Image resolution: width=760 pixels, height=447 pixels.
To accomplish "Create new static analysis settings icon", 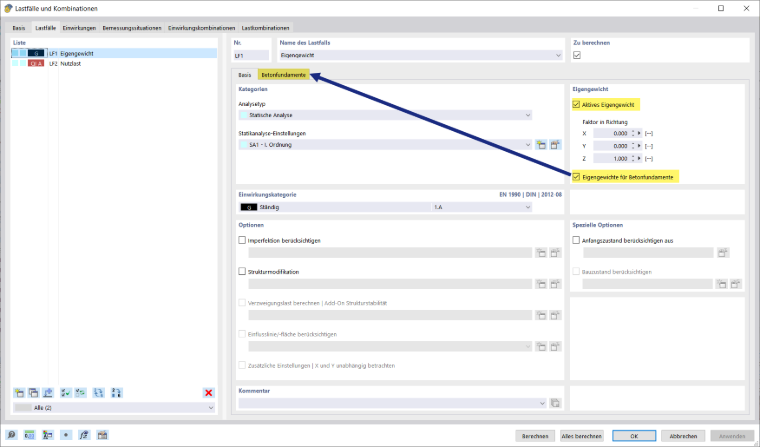I will [x=541, y=144].
